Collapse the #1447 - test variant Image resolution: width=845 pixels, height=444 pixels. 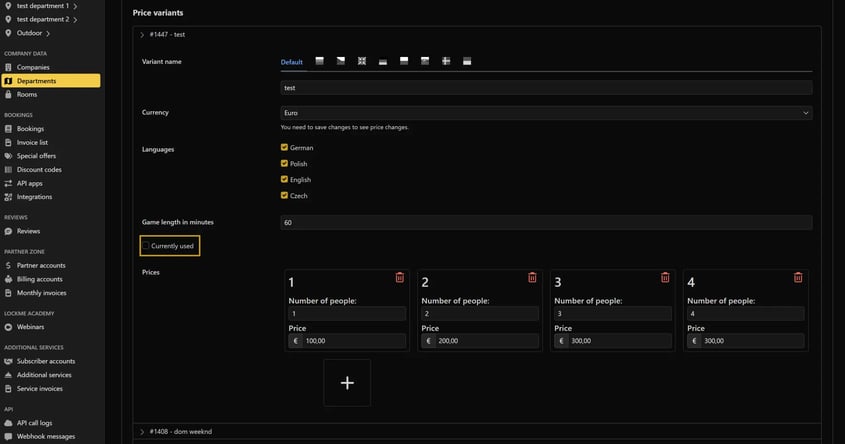point(142,35)
